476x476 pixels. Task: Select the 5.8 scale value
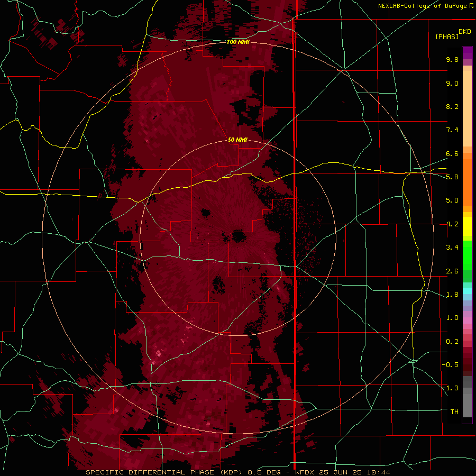452,177
